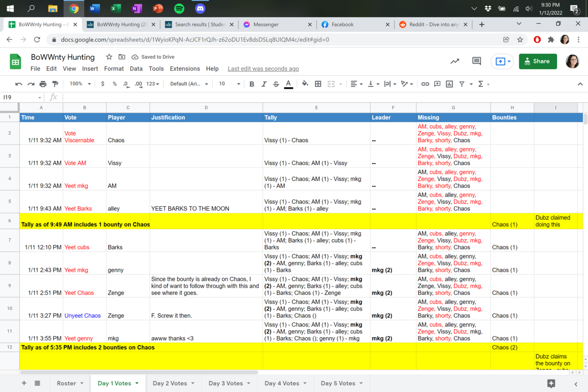Screen dimensions: 588x392
Task: Toggle strikethrough formatting
Action: click(276, 84)
